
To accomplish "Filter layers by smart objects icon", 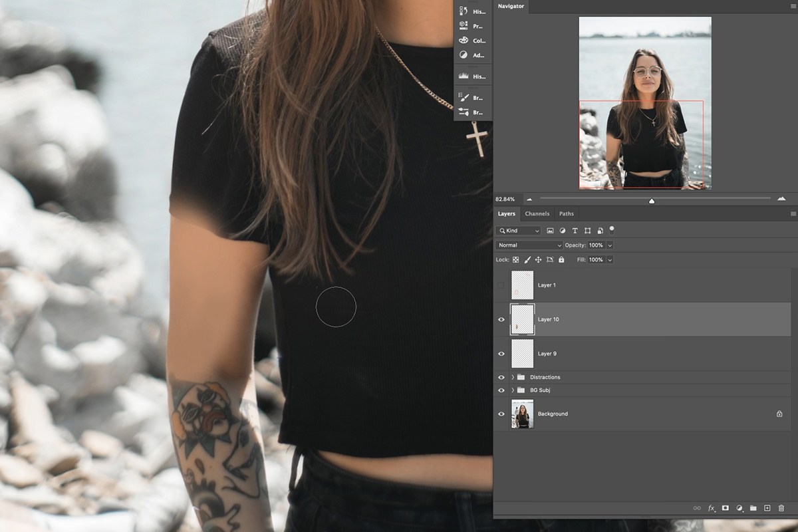I will [x=600, y=231].
